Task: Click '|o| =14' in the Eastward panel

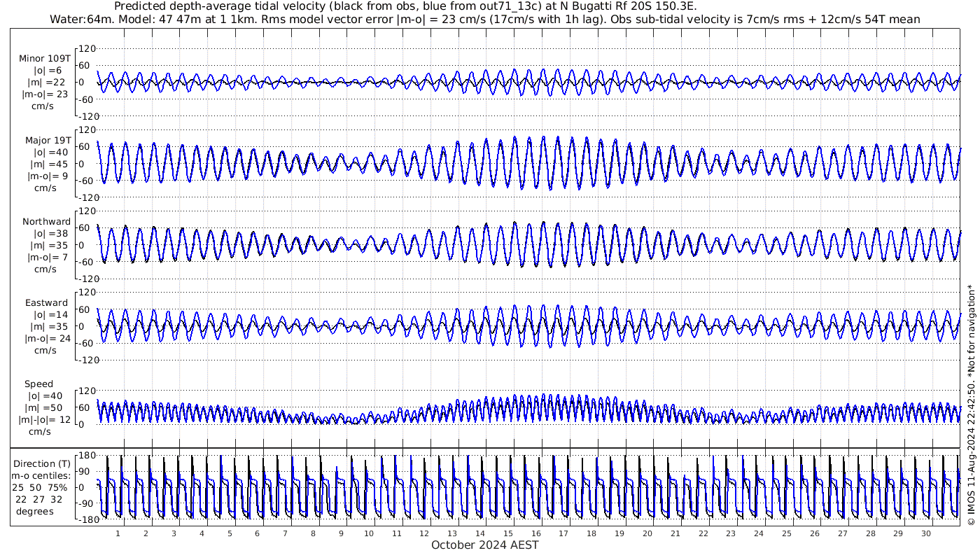Action: tap(50, 316)
